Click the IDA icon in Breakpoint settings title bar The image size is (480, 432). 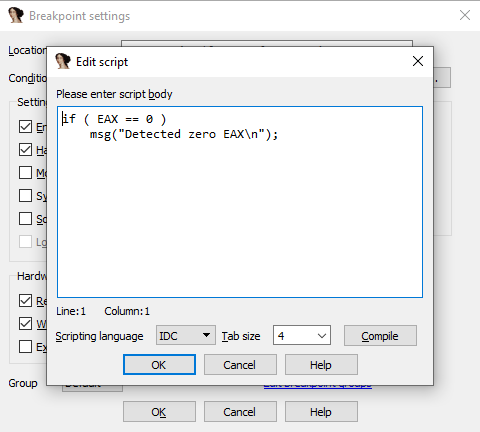[16, 15]
